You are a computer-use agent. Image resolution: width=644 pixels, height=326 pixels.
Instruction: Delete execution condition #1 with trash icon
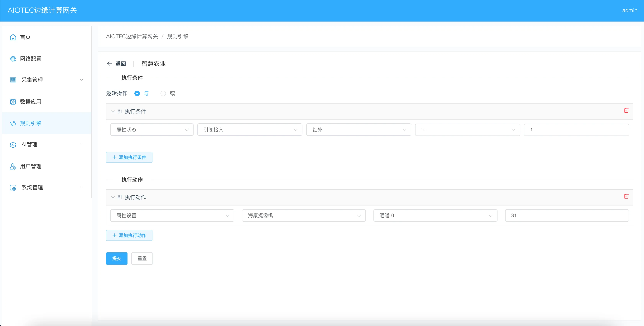(626, 110)
